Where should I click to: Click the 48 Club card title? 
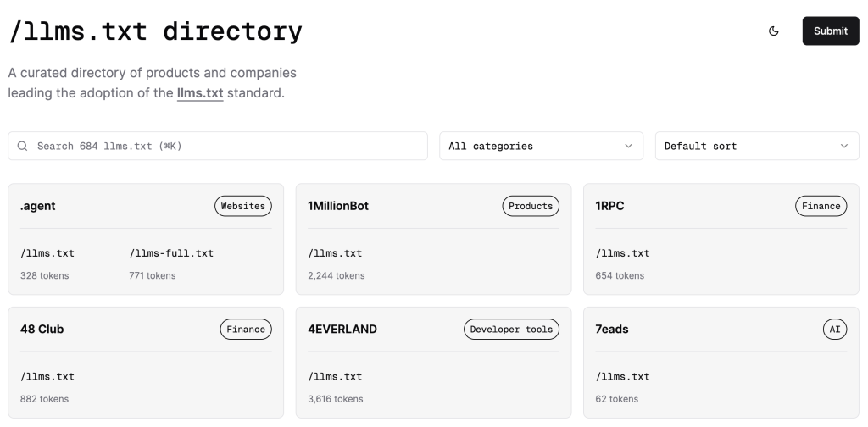tap(42, 330)
